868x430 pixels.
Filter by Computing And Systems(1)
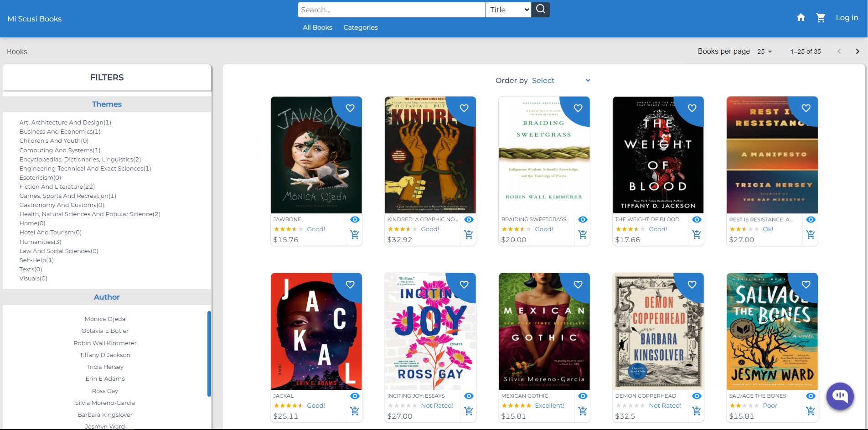[x=60, y=150]
